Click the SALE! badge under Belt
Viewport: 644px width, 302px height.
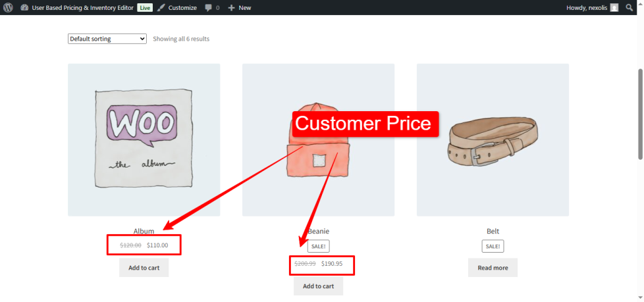pos(493,246)
